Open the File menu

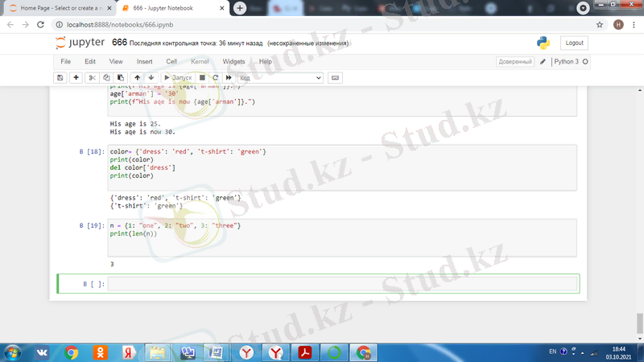(66, 62)
